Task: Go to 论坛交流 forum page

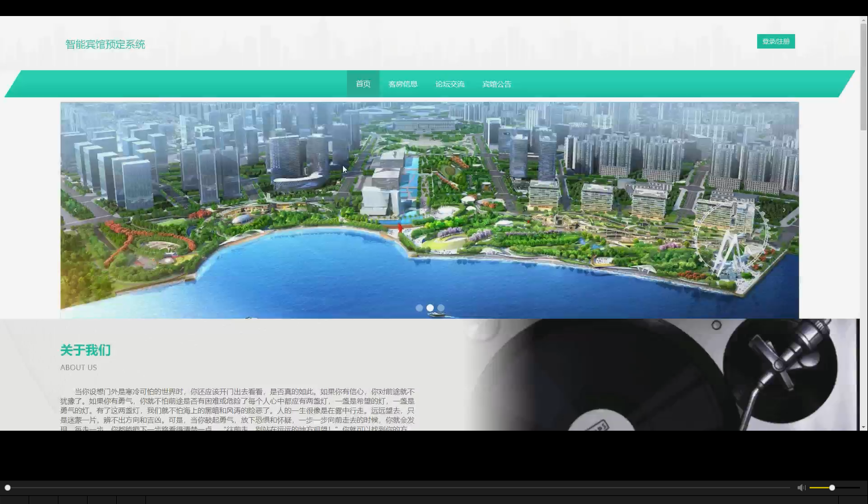Action: point(449,84)
